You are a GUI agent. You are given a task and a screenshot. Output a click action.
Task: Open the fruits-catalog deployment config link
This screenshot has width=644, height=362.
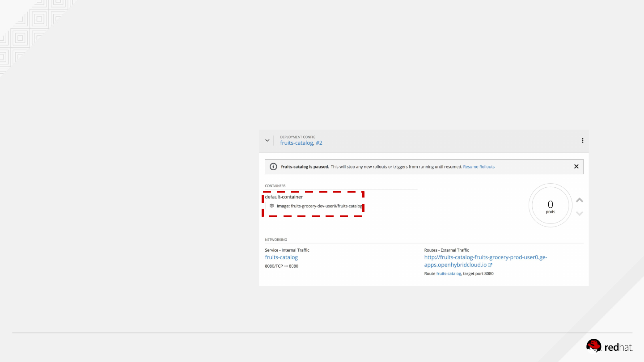pyautogui.click(x=297, y=143)
